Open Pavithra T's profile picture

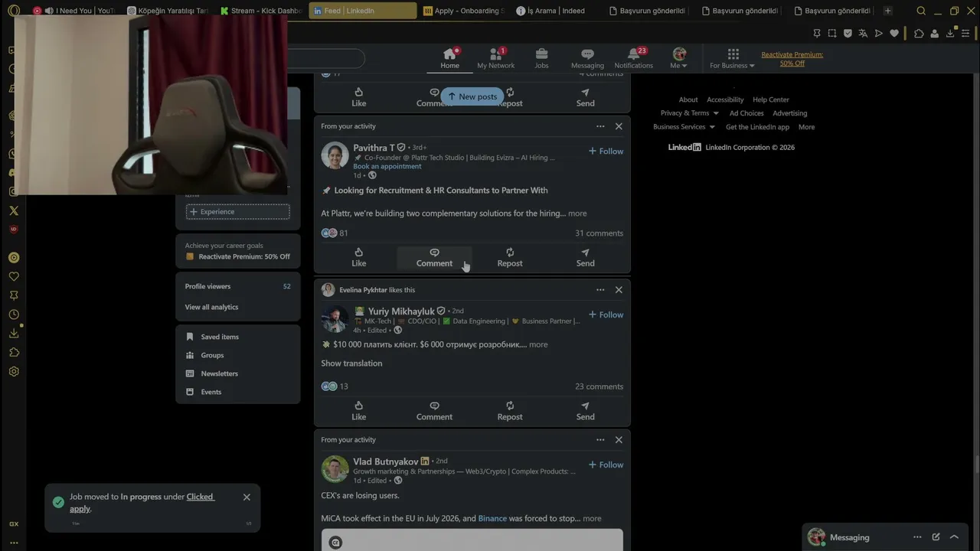click(x=335, y=155)
